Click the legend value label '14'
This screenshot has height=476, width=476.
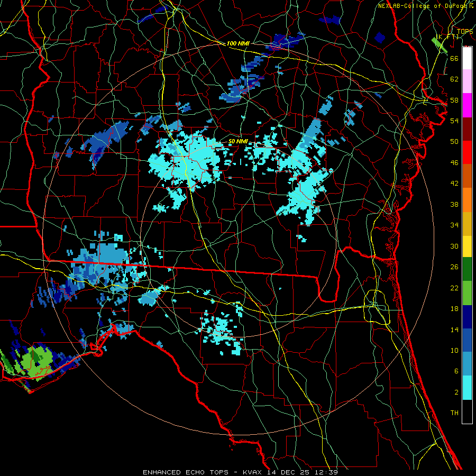coord(454,329)
